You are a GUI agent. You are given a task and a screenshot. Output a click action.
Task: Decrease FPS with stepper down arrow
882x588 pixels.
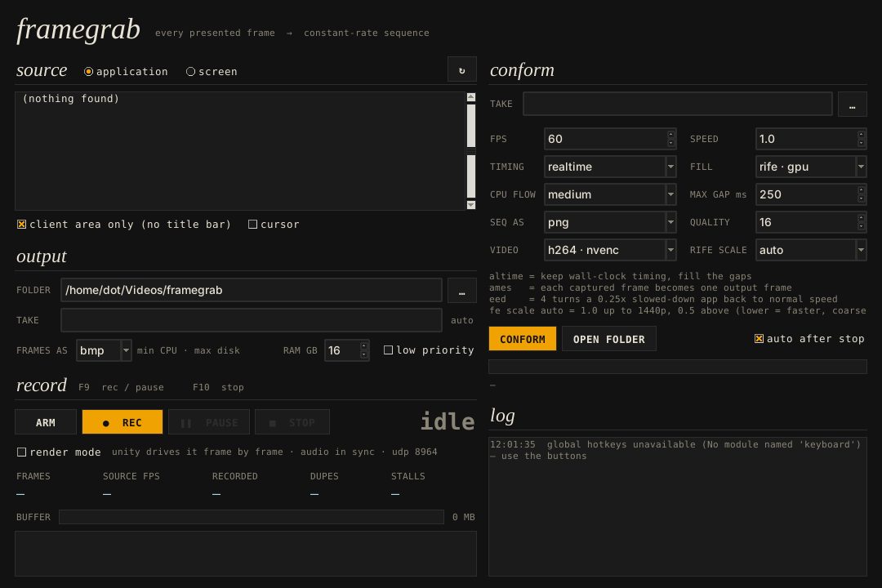coord(670,144)
